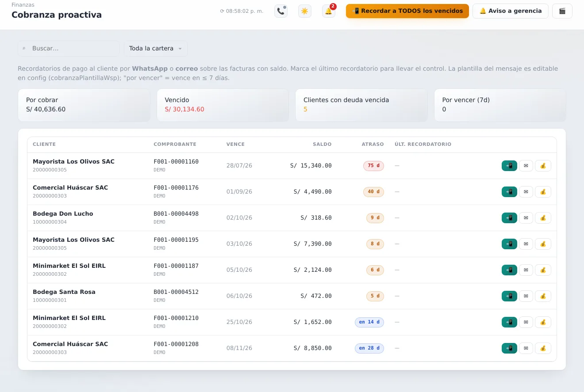Click the Clientes con deuda vencida card
Image resolution: width=584 pixels, height=392 pixels.
click(x=361, y=105)
